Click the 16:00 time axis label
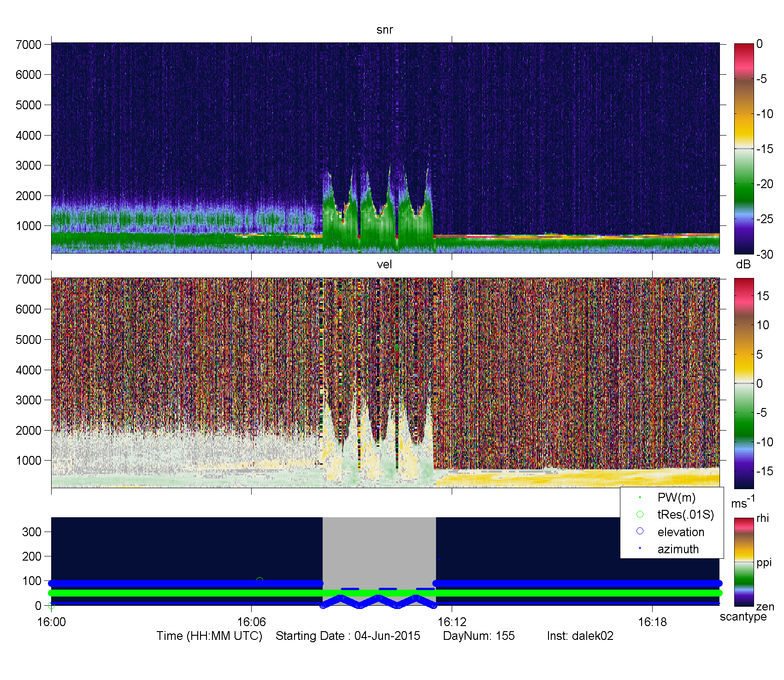The width and height of the screenshot is (784, 680). click(51, 622)
